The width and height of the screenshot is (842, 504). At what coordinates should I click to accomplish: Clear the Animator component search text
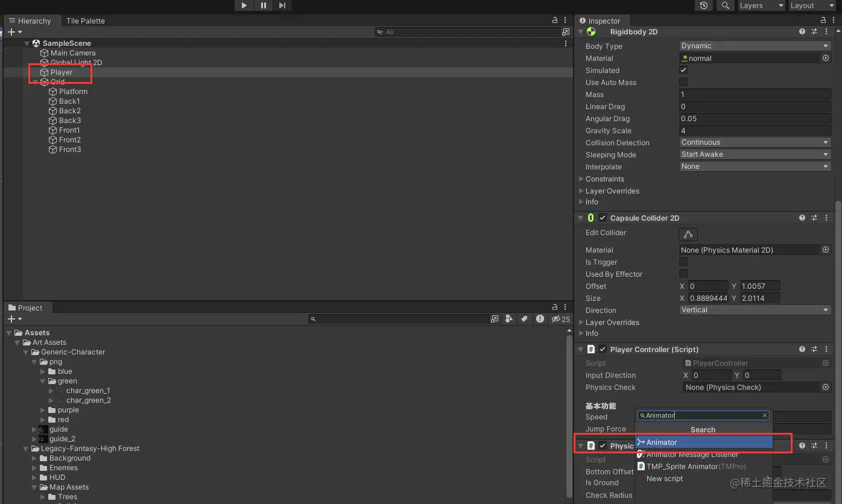pyautogui.click(x=765, y=415)
